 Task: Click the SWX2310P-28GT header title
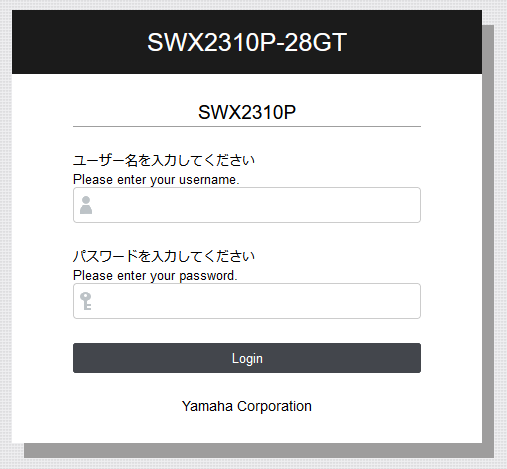coord(247,42)
